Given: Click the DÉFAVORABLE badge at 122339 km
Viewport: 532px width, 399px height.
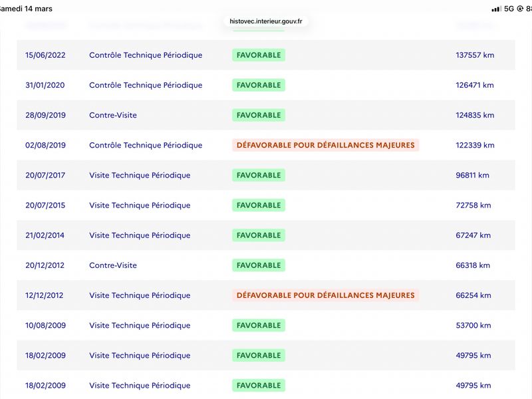Looking at the screenshot, I should pos(325,145).
